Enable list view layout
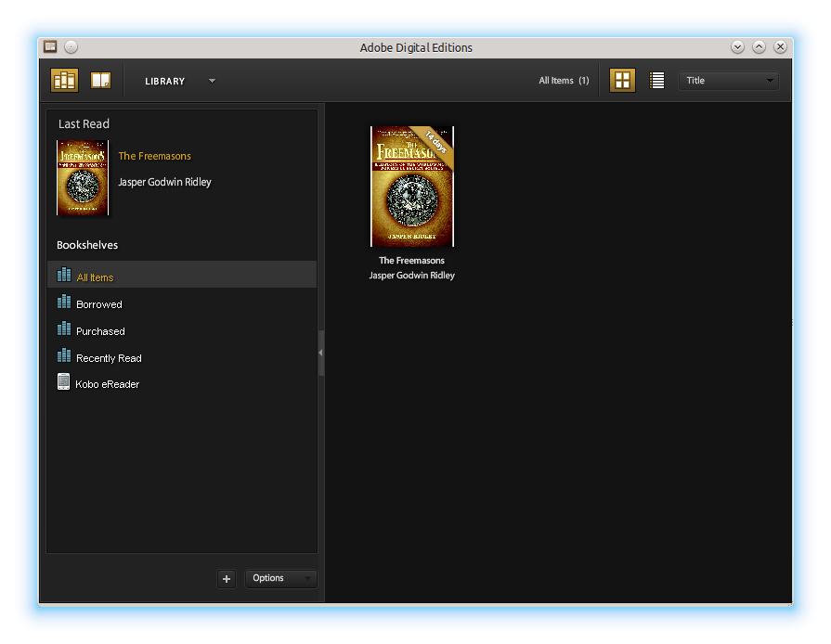 (x=657, y=81)
